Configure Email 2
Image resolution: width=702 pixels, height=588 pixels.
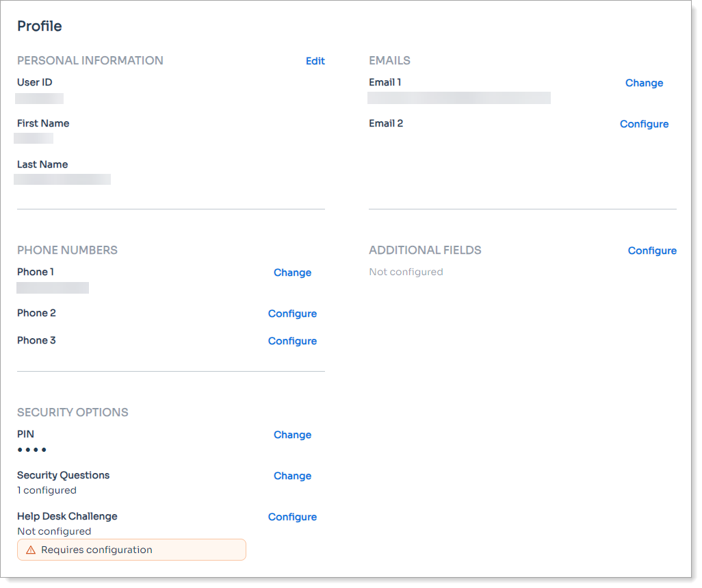click(x=644, y=124)
